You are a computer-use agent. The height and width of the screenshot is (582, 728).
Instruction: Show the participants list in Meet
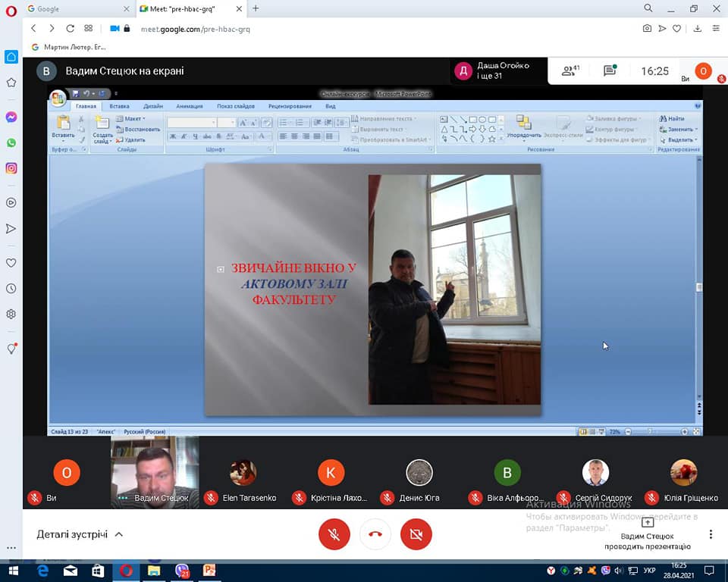[570, 70]
